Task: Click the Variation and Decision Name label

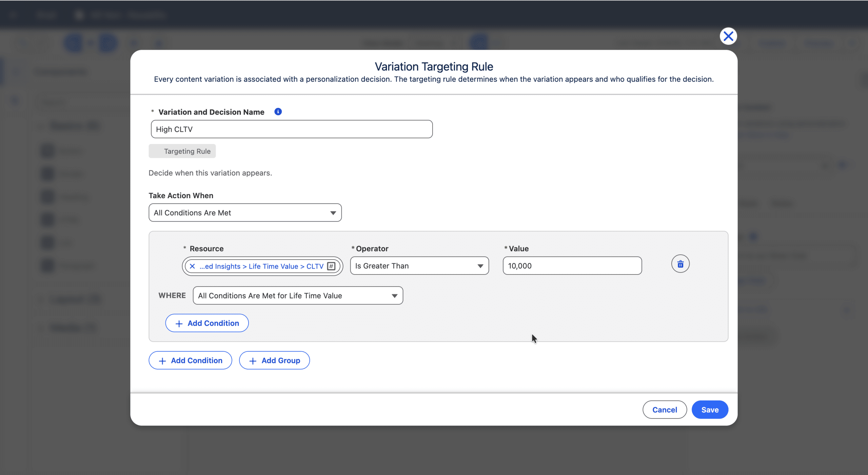Action: coord(211,112)
